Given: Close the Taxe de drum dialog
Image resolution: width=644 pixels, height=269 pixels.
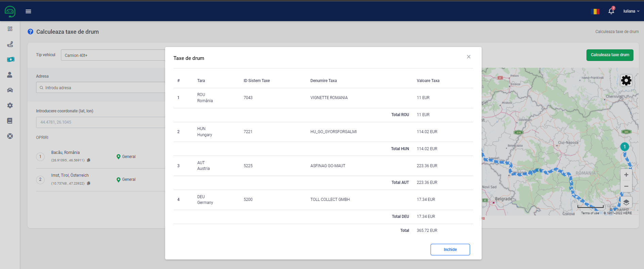Looking at the screenshot, I should click(x=469, y=57).
